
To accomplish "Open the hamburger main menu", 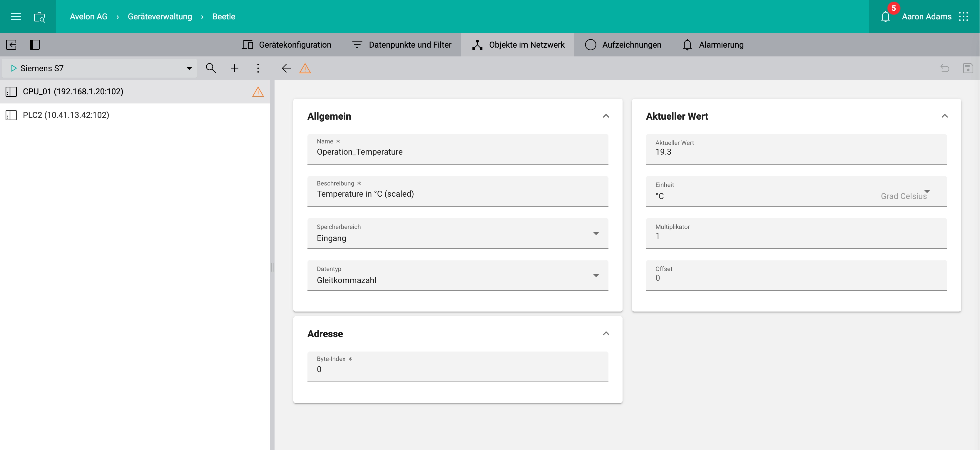I will 16,16.
